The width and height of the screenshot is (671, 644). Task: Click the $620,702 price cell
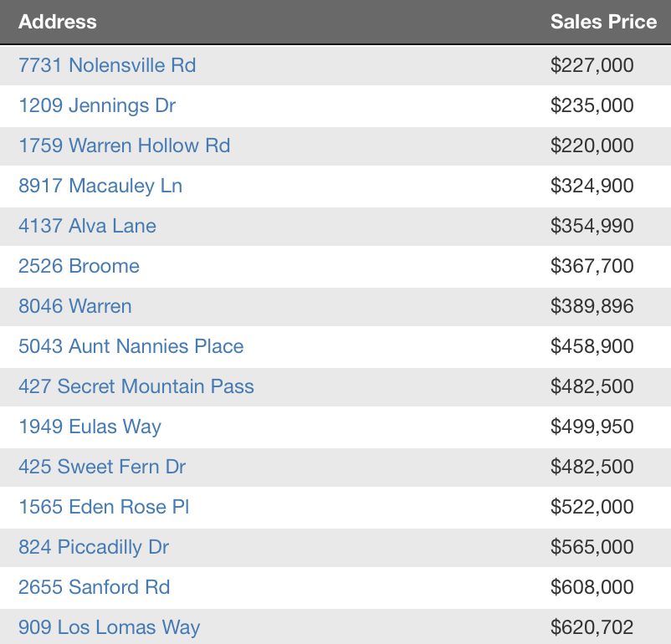click(592, 627)
